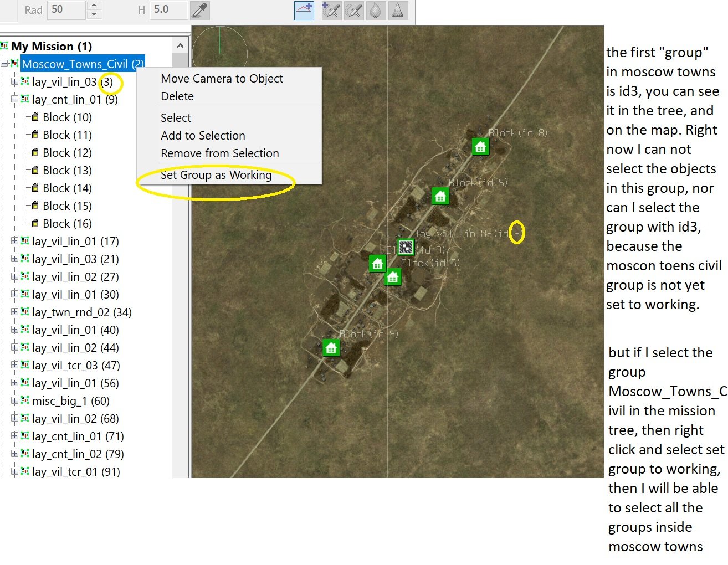The image size is (728, 565).
Task: Click Block (id 4) house icon on map
Action: [x=331, y=348]
